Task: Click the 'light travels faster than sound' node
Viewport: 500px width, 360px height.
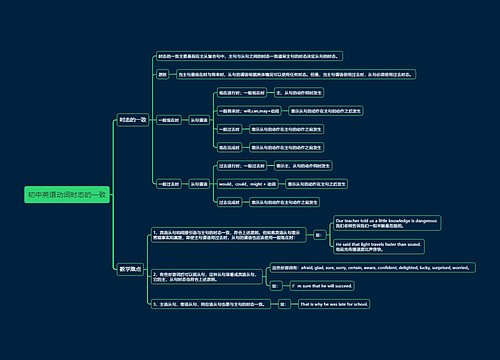Action: 379,247
